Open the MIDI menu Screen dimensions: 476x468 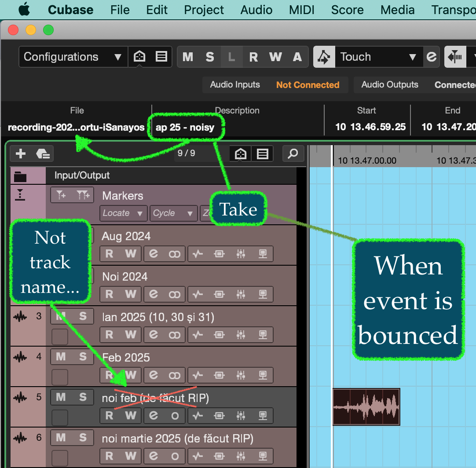point(301,10)
